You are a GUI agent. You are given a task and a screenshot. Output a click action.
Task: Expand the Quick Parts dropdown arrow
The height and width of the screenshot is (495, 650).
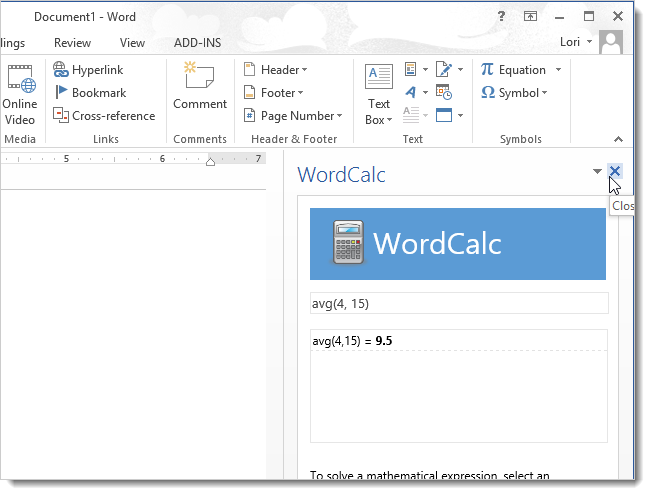point(425,70)
